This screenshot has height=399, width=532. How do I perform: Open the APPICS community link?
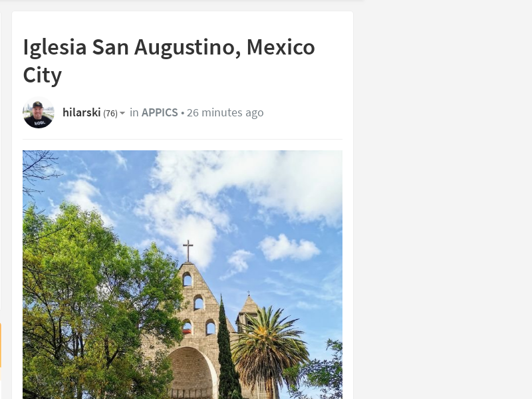point(160,112)
